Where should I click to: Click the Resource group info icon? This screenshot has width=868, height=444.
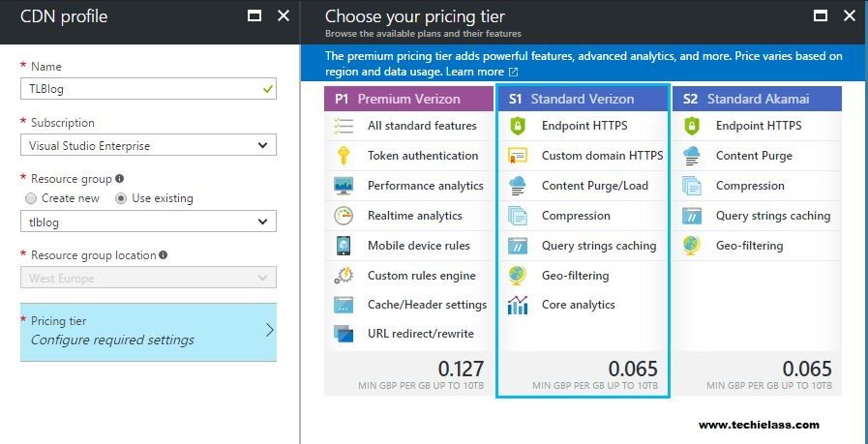click(x=120, y=179)
